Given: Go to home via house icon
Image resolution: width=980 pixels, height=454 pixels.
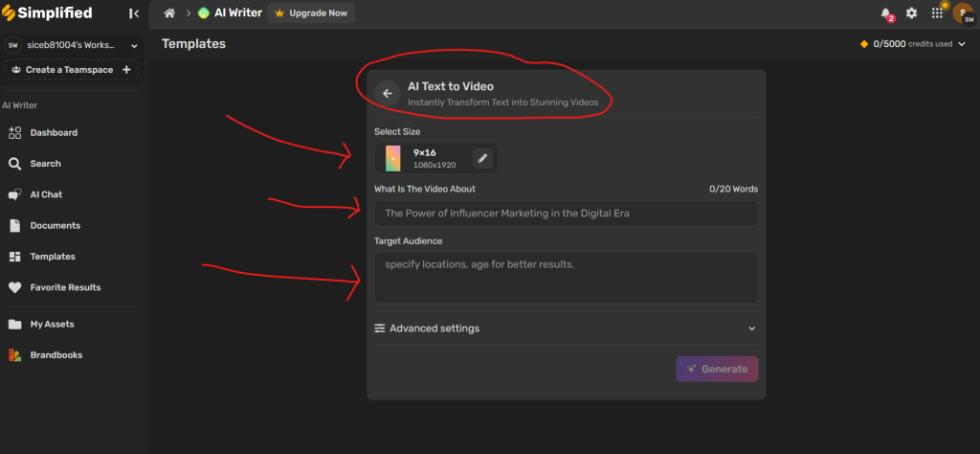Looking at the screenshot, I should pyautogui.click(x=169, y=12).
